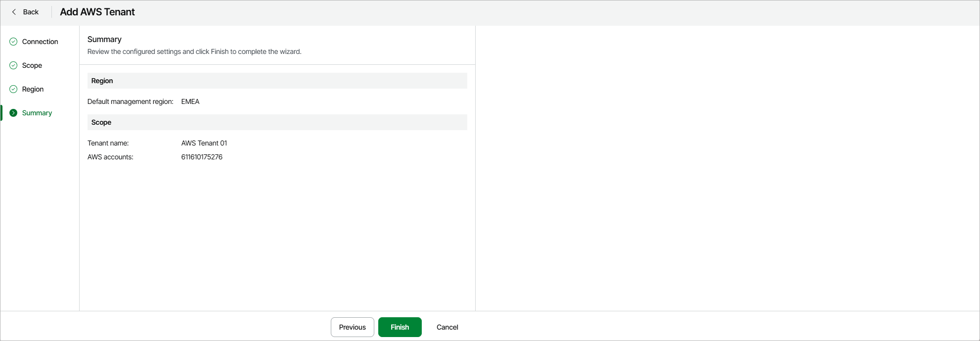Go to the Scope wizard step

32,65
